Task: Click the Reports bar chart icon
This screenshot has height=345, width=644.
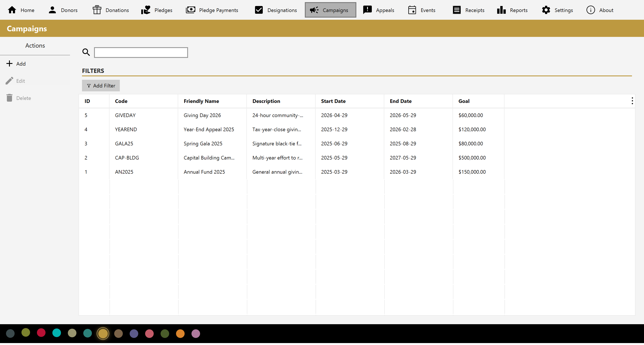Action: 501,10
